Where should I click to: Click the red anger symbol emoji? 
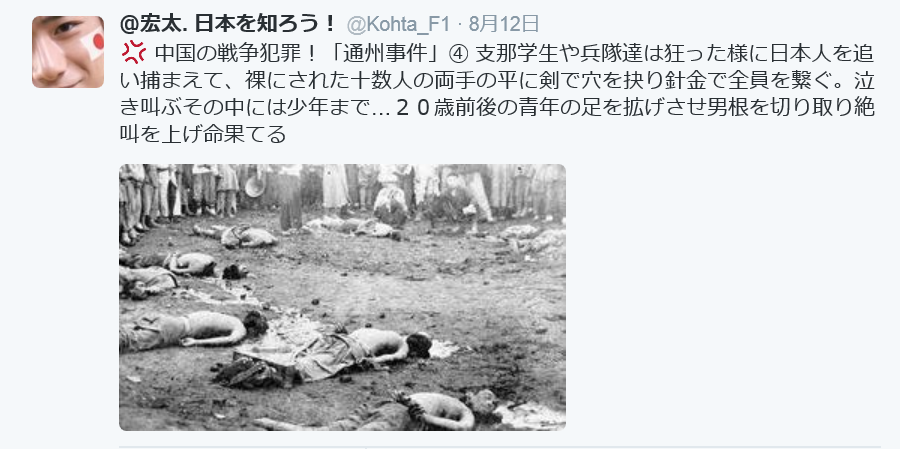(133, 53)
